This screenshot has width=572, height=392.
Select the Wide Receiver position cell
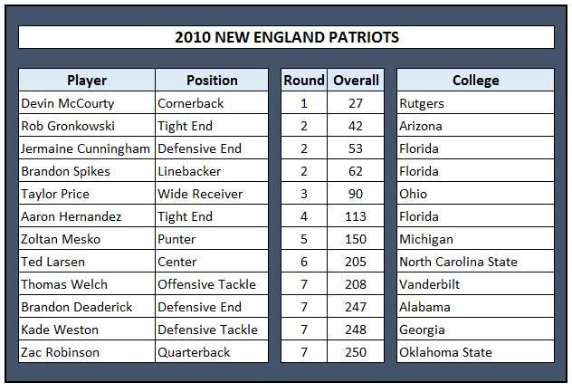click(x=212, y=194)
